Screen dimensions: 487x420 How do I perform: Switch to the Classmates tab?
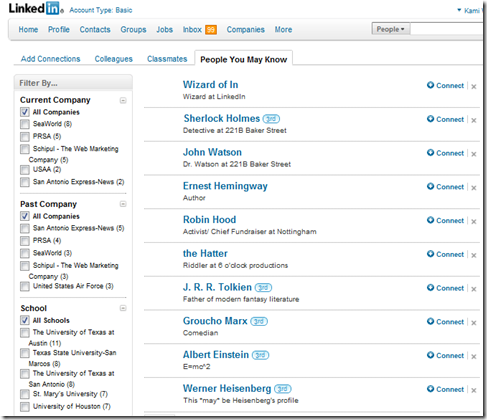(167, 59)
